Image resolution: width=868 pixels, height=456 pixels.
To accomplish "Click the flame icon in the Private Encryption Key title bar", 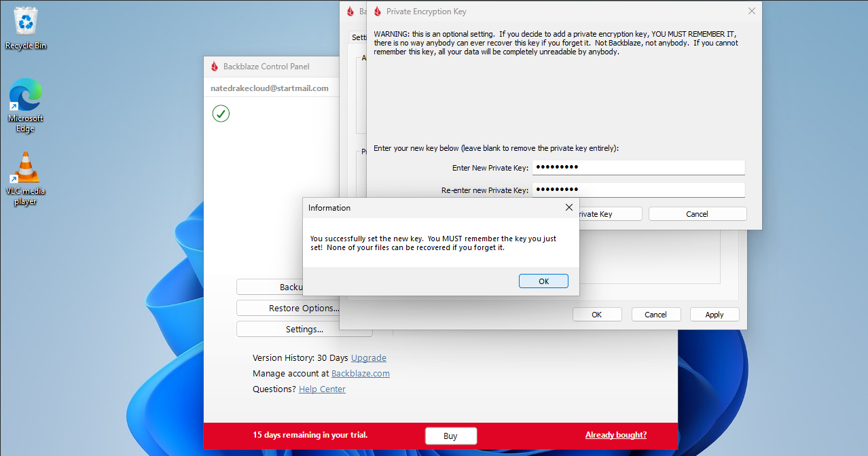I will coord(378,12).
